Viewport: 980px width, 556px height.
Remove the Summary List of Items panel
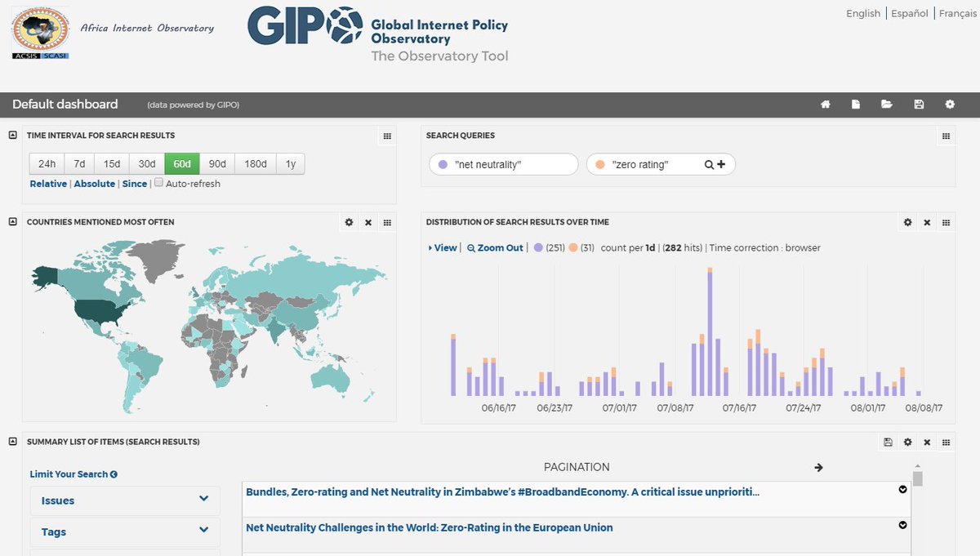pos(927,442)
